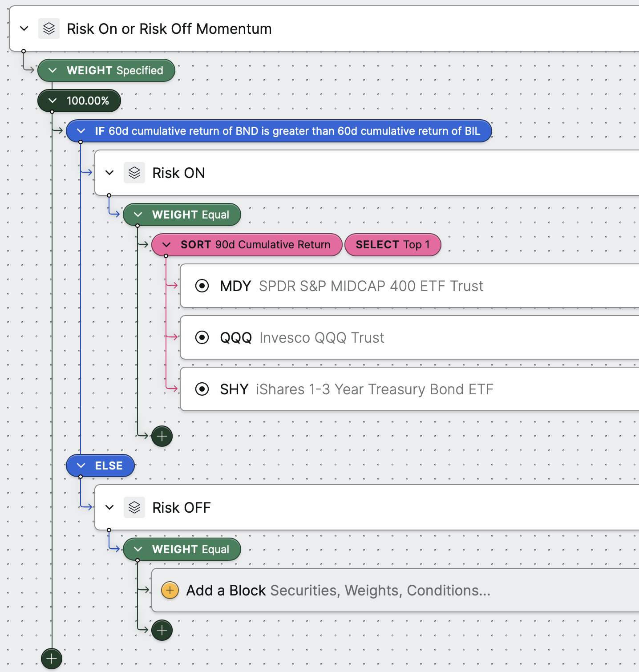Click the MDY ticker text

click(x=235, y=286)
